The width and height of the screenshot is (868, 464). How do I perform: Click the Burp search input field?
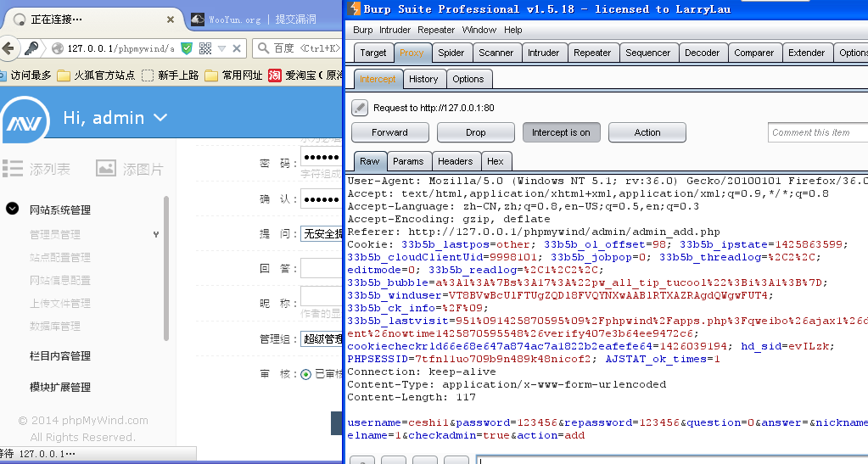[673, 460]
